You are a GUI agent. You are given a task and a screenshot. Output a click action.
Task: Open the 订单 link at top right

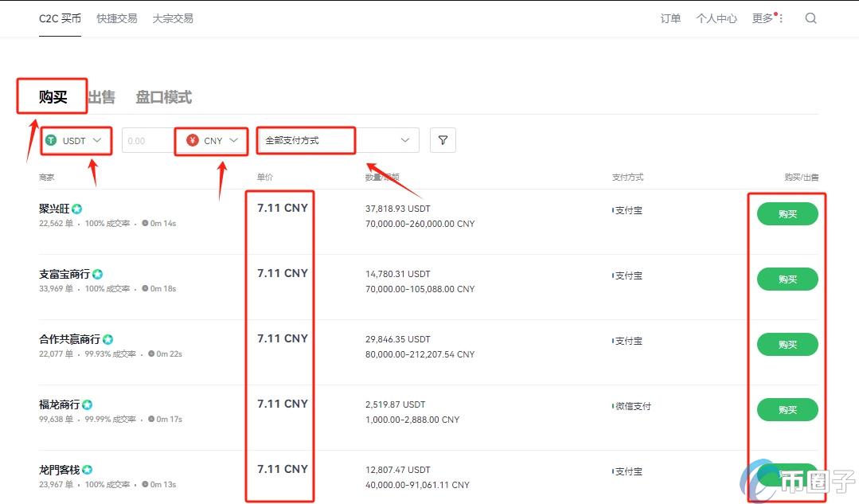coord(670,18)
